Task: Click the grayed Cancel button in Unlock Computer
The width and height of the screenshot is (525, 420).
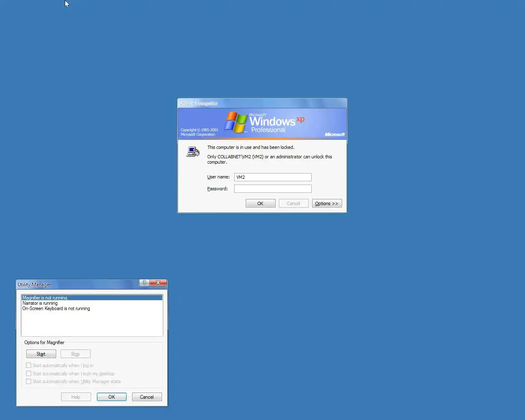Action: click(294, 203)
